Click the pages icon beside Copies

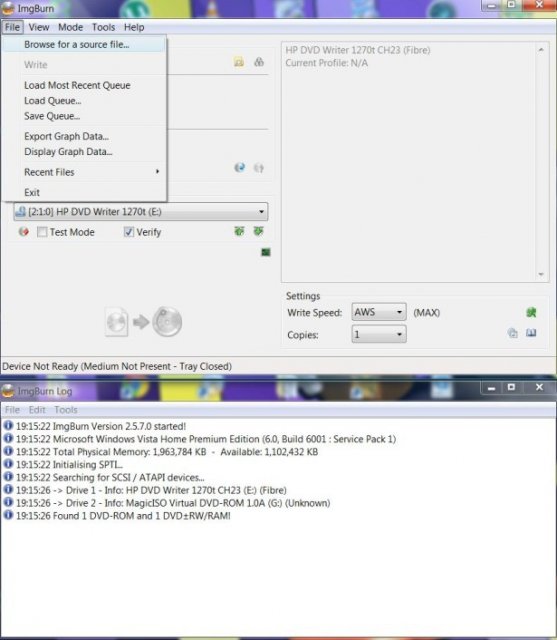tap(512, 333)
